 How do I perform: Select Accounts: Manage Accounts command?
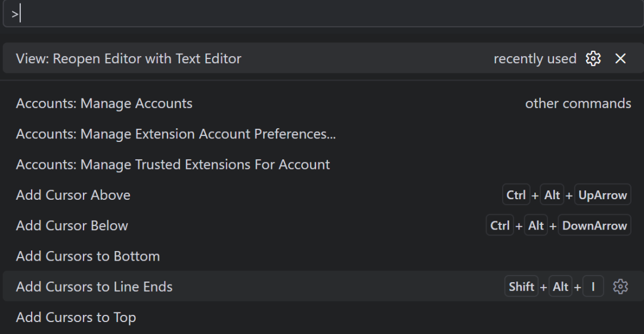click(x=104, y=103)
